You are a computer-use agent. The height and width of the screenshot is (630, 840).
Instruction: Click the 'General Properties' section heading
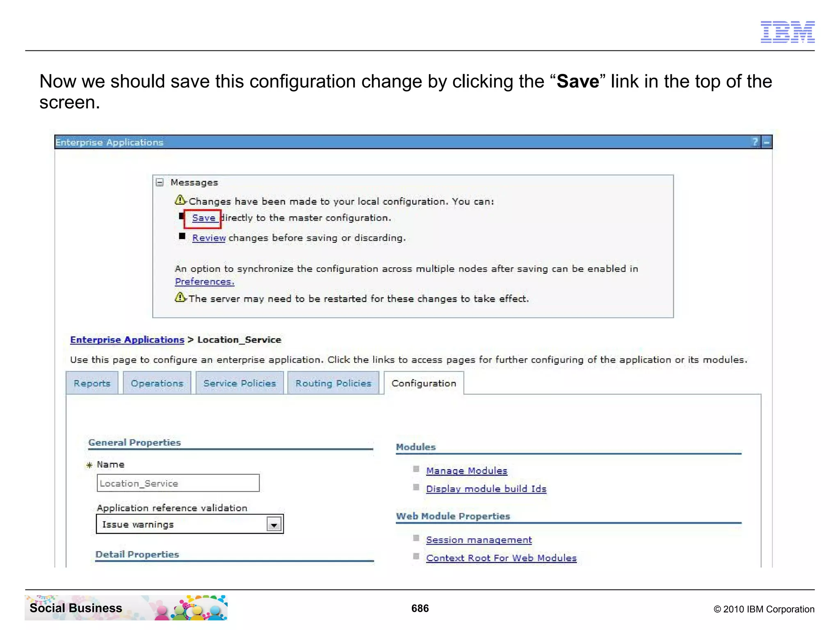coord(135,443)
